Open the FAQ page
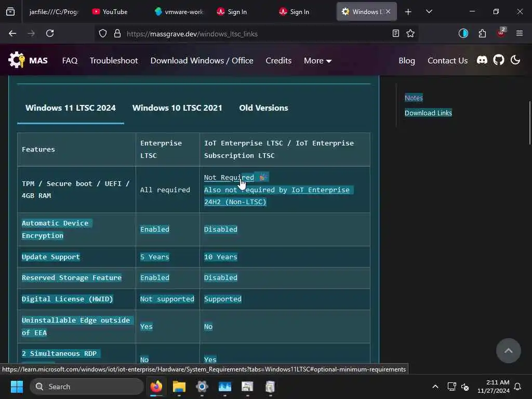Image resolution: width=532 pixels, height=399 pixels. click(70, 60)
